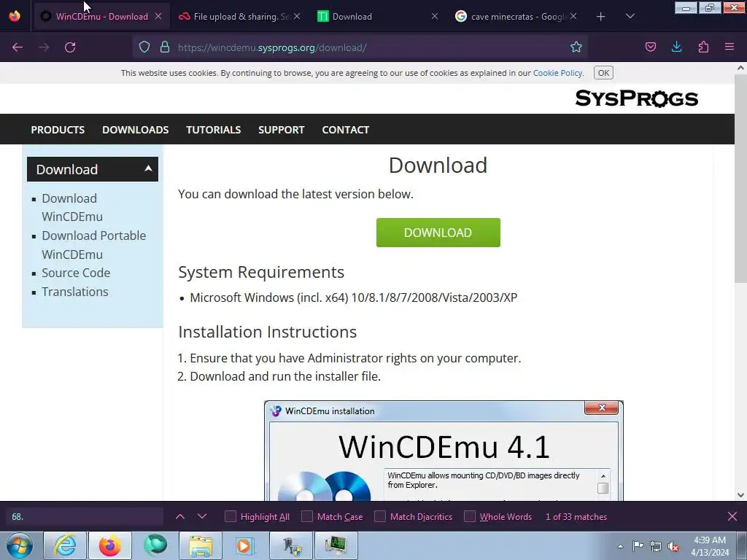The image size is (747, 560).
Task: Go to the next find match
Action: point(202,517)
